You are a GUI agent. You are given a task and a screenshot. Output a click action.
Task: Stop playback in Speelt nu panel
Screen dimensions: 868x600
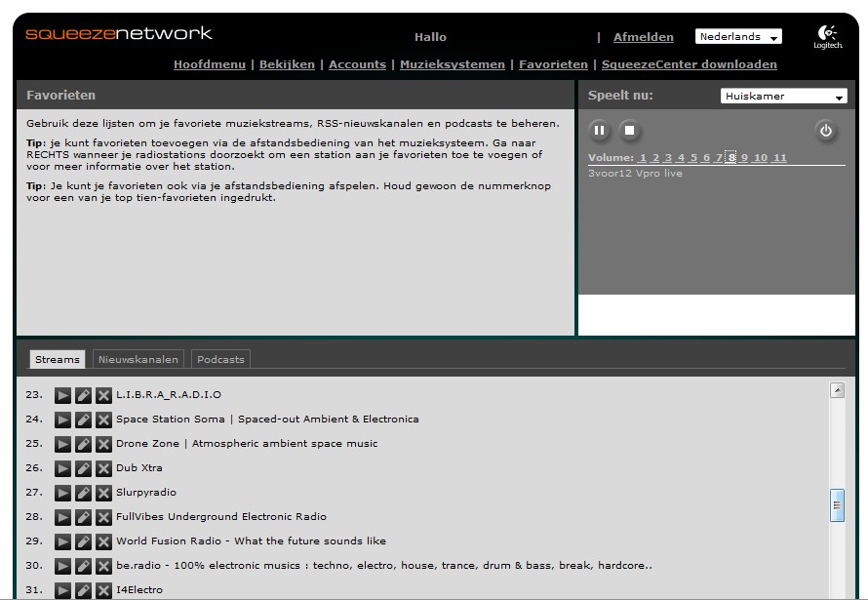point(629,131)
